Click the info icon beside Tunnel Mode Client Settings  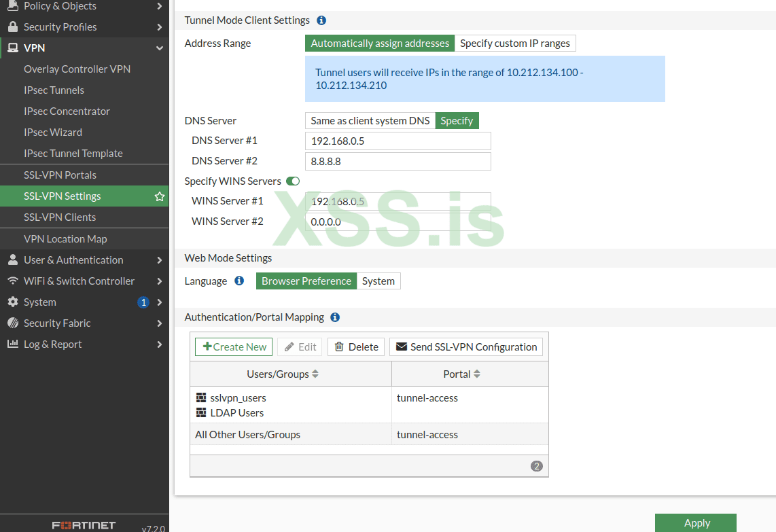click(x=321, y=20)
